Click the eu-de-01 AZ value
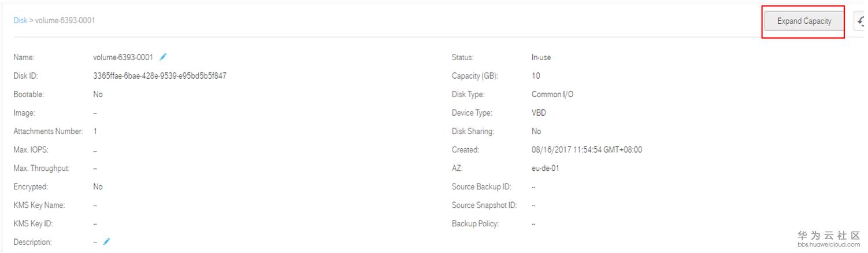868x253 pixels. coord(545,168)
